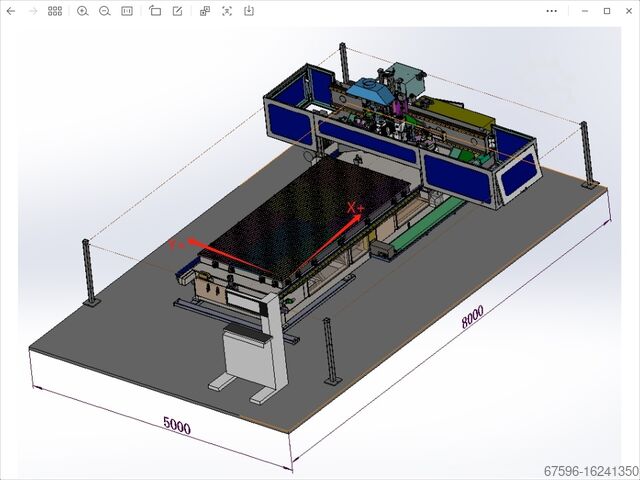640x480 pixels.
Task: Zoom in on the image
Action: tap(82, 11)
